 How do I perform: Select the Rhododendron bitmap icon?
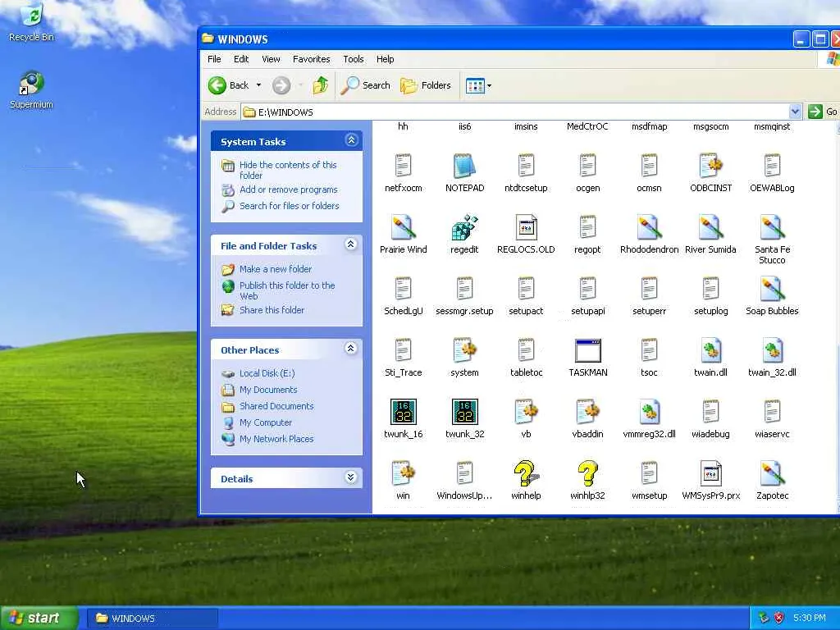[649, 228]
